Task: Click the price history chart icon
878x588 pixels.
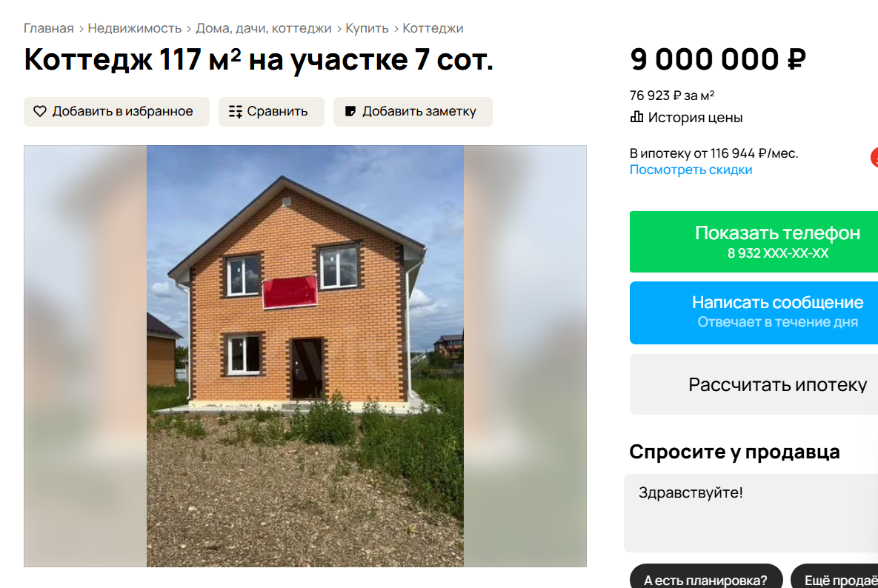Action: pyautogui.click(x=636, y=117)
